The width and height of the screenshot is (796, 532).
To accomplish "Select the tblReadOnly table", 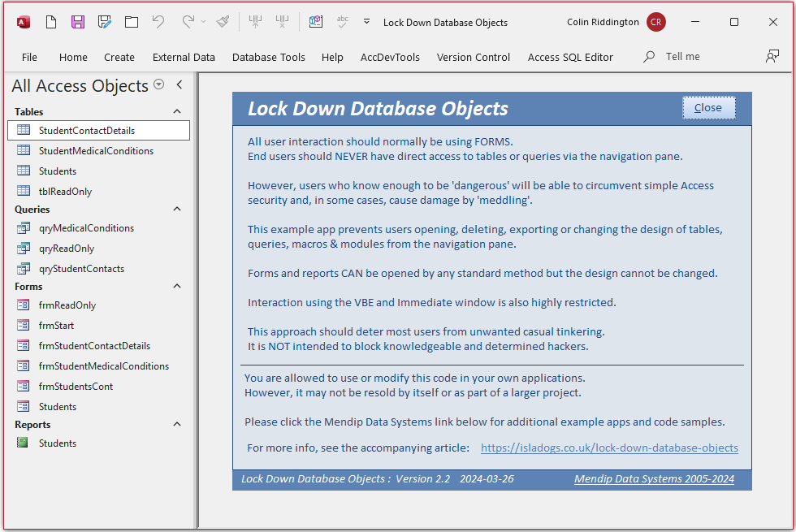I will (x=99, y=191).
